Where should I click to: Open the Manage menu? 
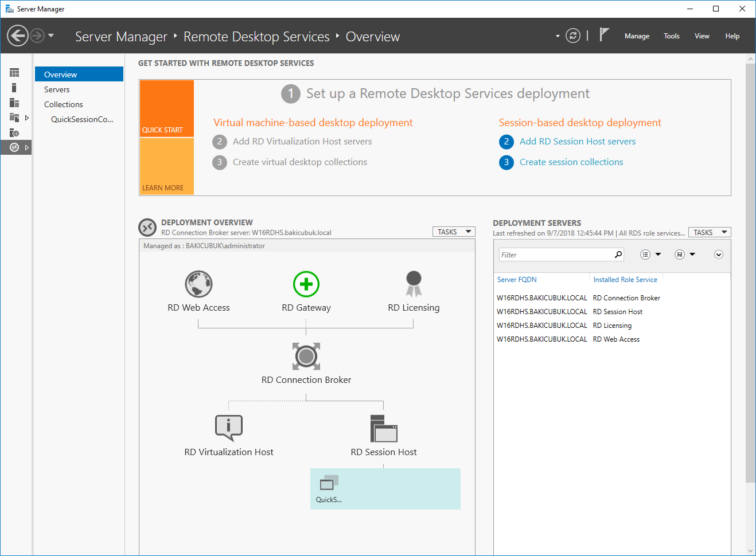tap(637, 36)
